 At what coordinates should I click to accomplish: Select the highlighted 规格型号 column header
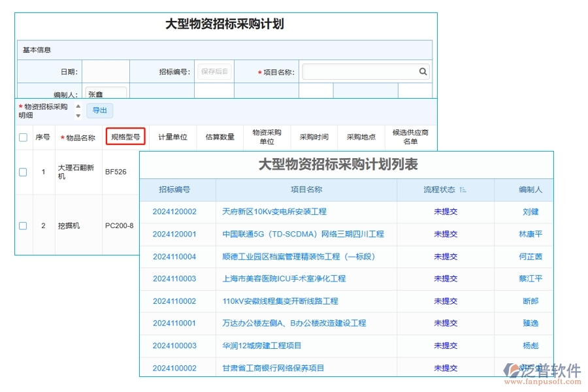point(125,137)
